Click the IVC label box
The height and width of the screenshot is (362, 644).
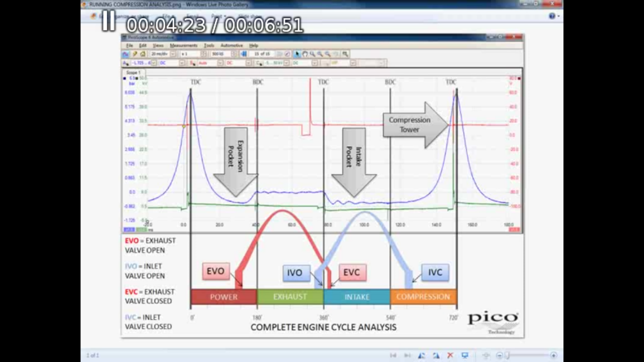(x=435, y=272)
